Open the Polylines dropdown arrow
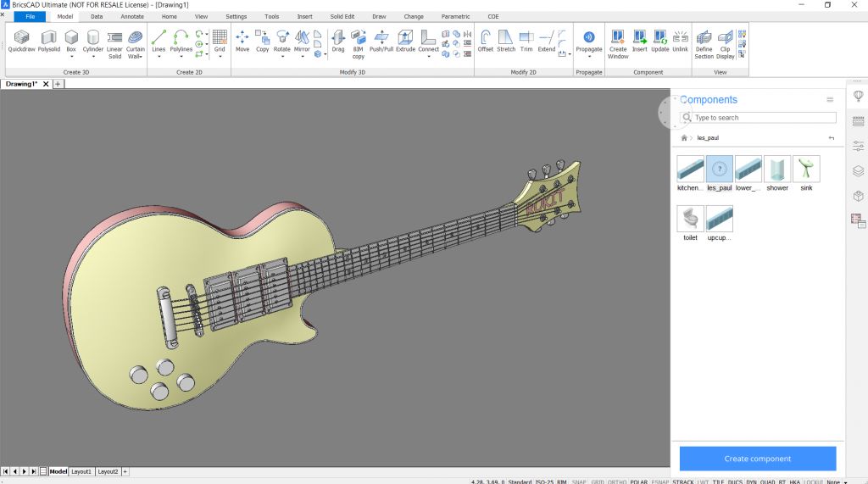Screen dimensions: 868x484 (181, 56)
